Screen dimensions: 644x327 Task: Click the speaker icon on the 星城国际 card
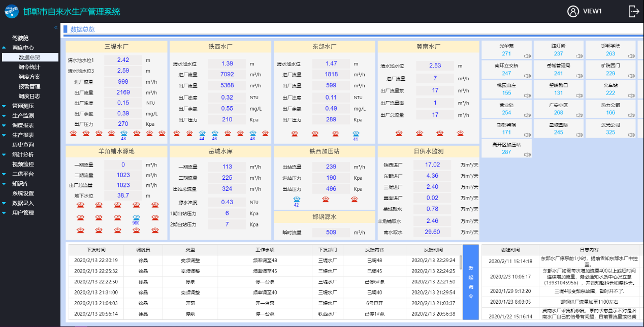tap(579, 135)
